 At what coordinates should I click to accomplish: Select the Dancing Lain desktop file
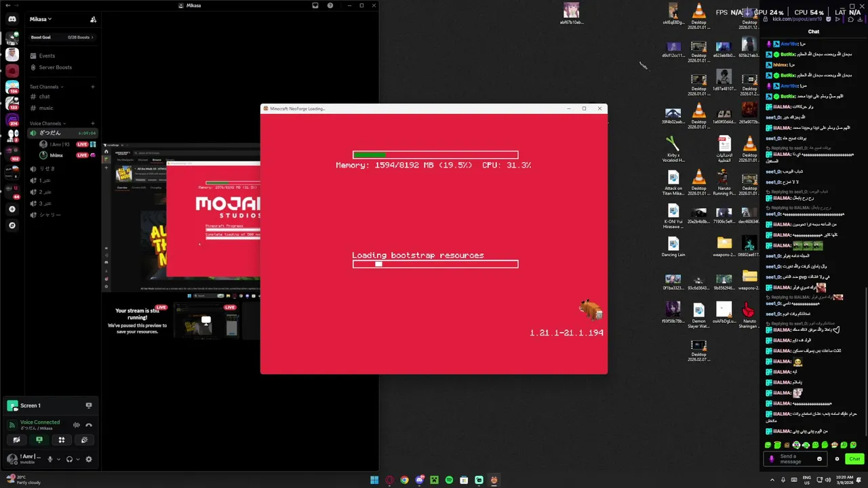[673, 247]
